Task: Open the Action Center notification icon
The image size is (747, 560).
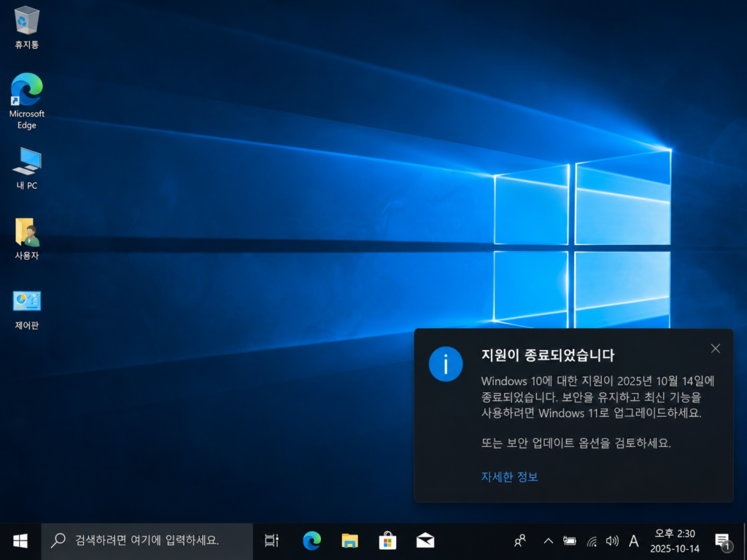Action: [723, 541]
